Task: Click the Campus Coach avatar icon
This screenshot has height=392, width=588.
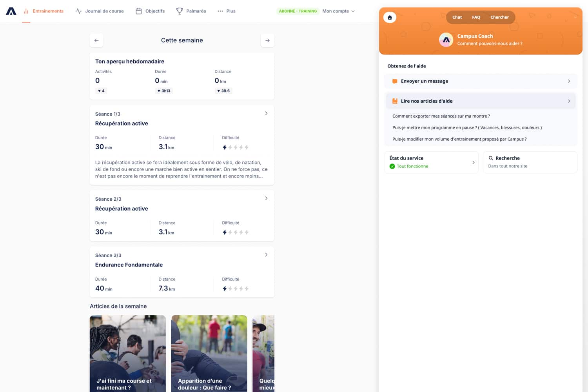Action: coord(446,40)
